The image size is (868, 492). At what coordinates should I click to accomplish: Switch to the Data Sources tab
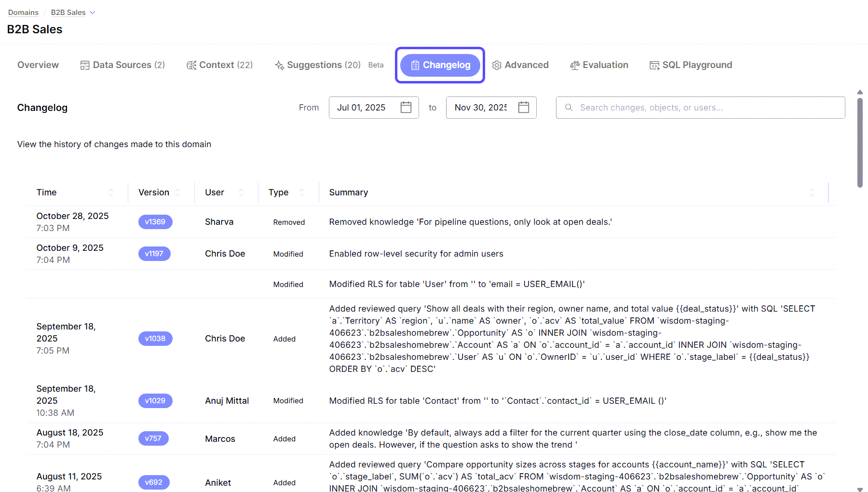(122, 65)
